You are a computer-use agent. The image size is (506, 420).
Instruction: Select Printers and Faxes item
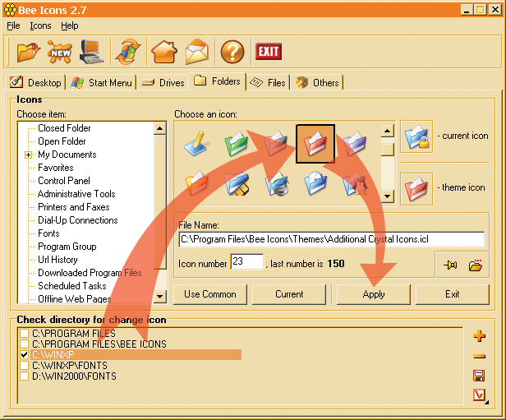74,207
